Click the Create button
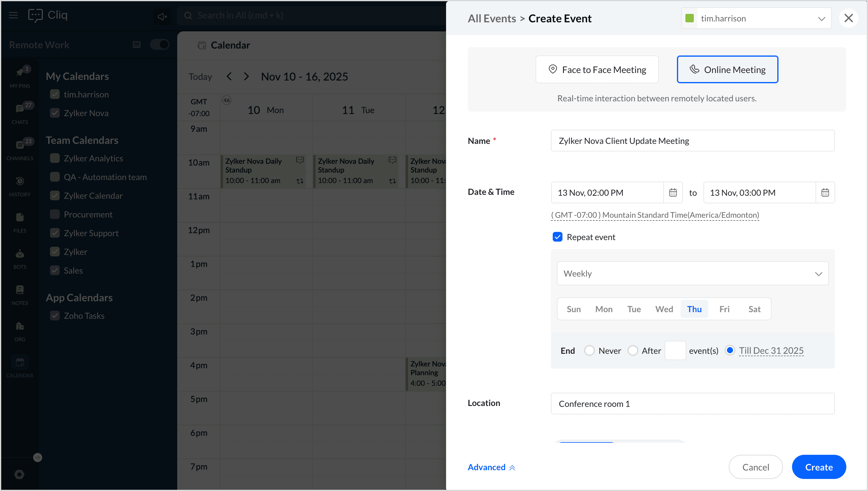This screenshot has width=868, height=491. point(819,467)
